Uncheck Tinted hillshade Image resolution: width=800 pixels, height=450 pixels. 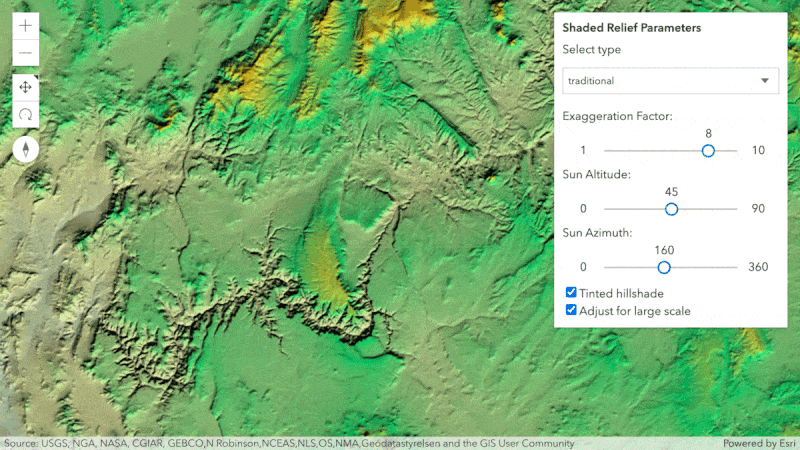point(571,292)
